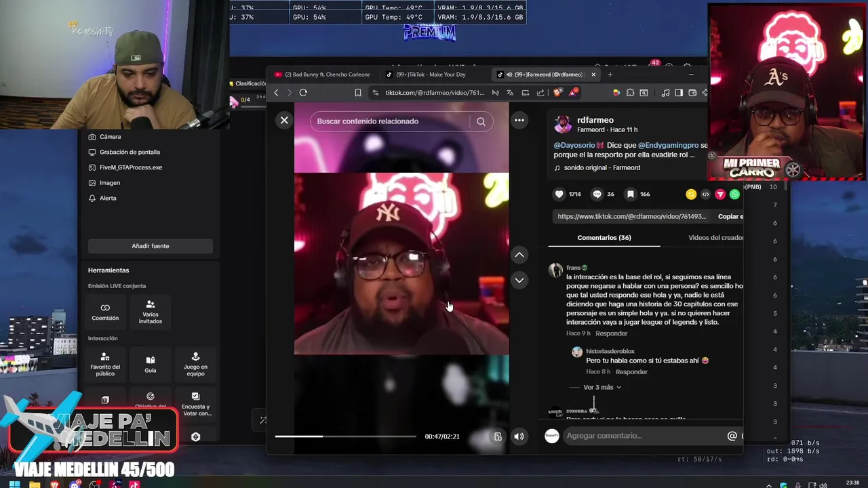Screen dimensions: 868x488
Task: Open the Guía interaction tool
Action: point(151,364)
